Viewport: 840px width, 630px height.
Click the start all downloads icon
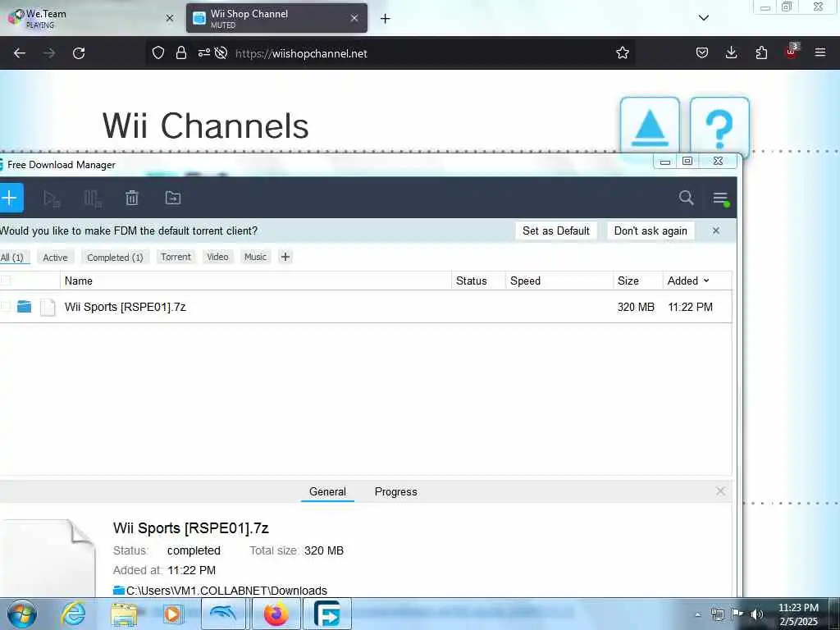[x=52, y=199]
